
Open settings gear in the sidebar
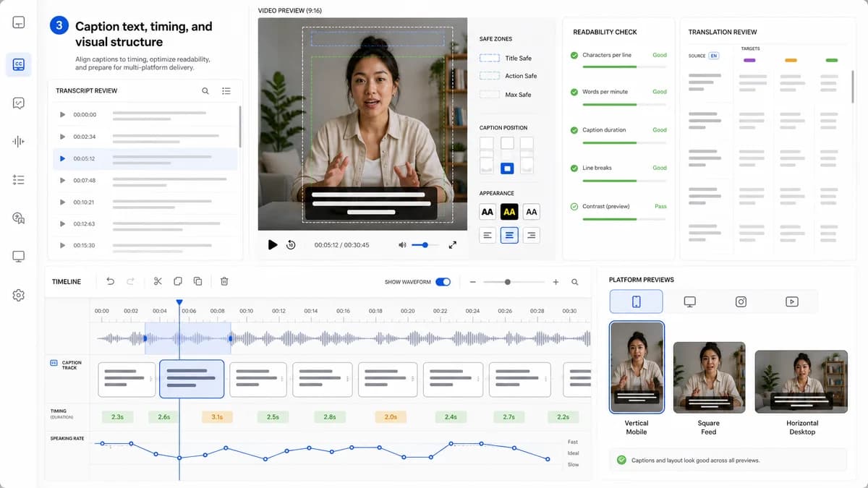19,295
